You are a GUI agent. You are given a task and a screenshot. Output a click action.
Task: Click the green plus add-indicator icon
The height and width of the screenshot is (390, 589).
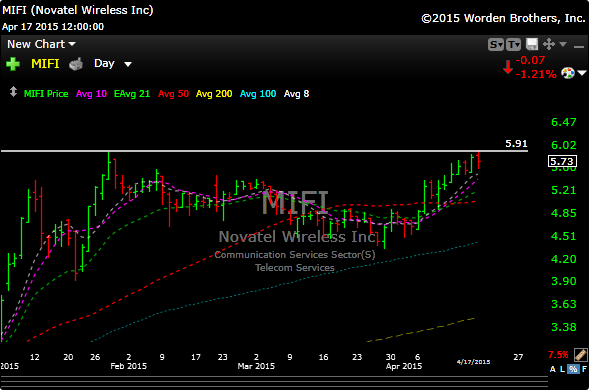13,64
